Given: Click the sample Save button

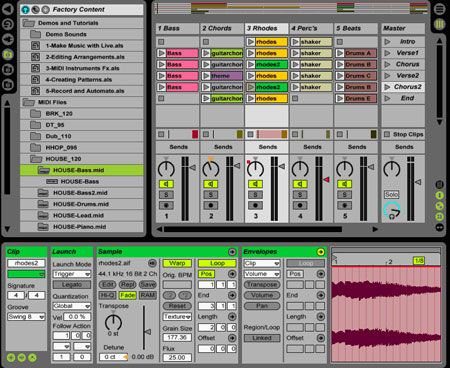Looking at the screenshot, I should (148, 284).
